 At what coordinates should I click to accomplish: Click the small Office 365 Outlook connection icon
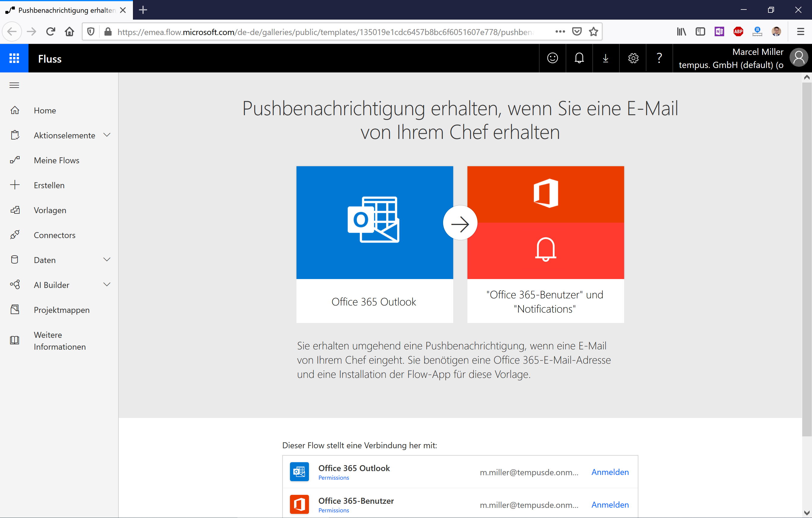pyautogui.click(x=299, y=472)
